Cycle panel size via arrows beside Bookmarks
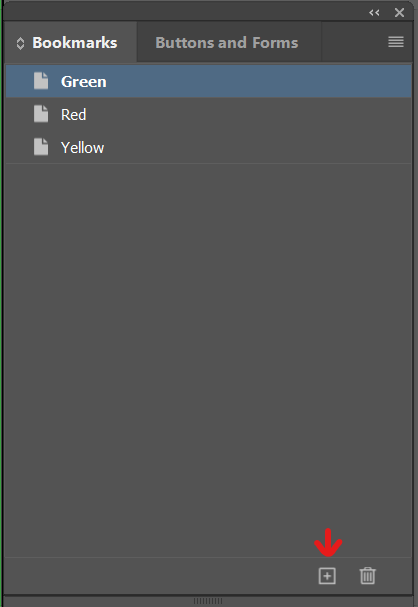The height and width of the screenshot is (607, 418). [x=20, y=43]
